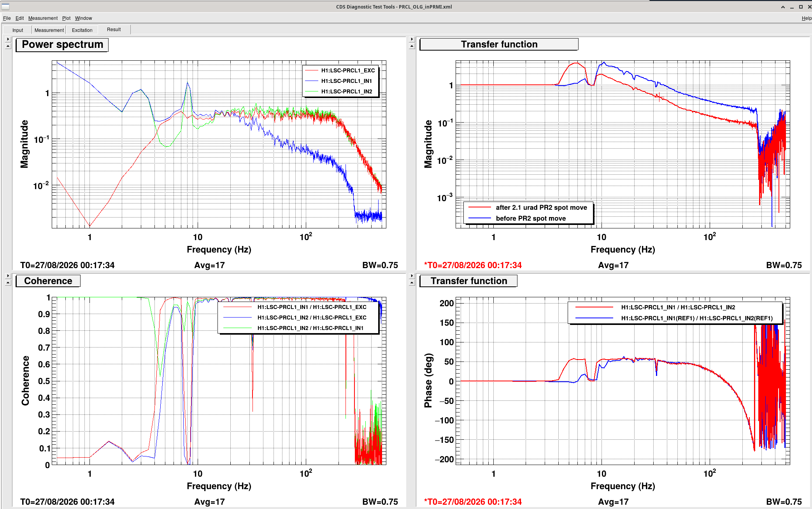Click the up-arrow button beside the Coherence plot
Image resolution: width=812 pixels, height=509 pixels.
8,283
